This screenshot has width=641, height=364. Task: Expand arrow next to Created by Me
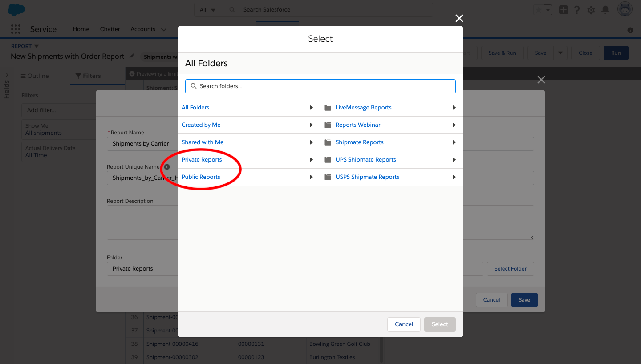(x=312, y=125)
